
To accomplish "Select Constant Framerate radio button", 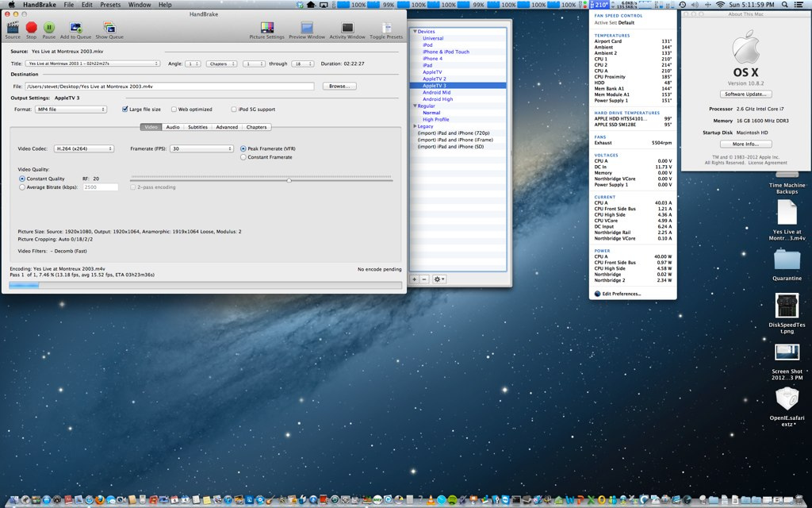I will pyautogui.click(x=243, y=157).
